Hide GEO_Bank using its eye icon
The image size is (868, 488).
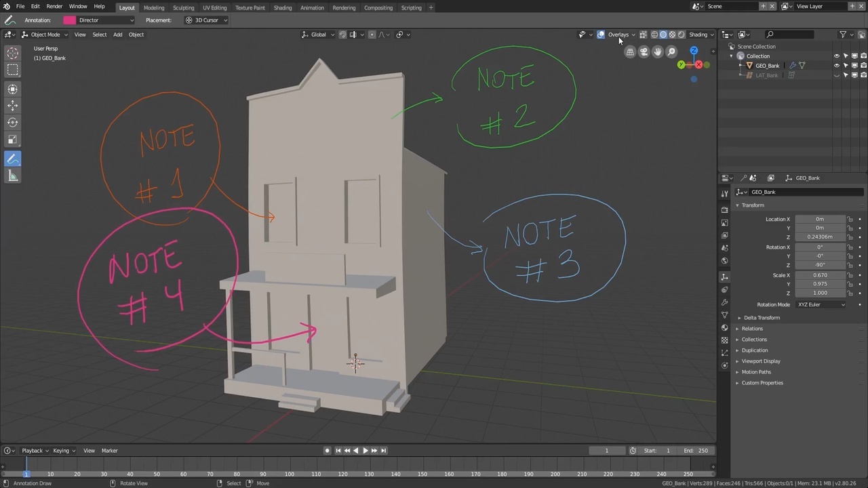[x=836, y=66]
